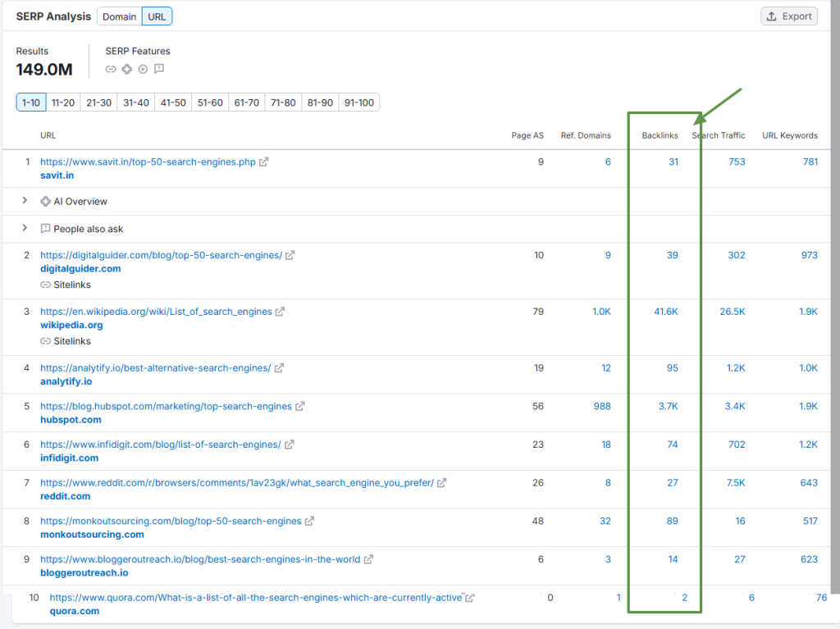The height and width of the screenshot is (629, 840).
Task: Open external link icon for analytify.io URL
Action: pyautogui.click(x=279, y=368)
